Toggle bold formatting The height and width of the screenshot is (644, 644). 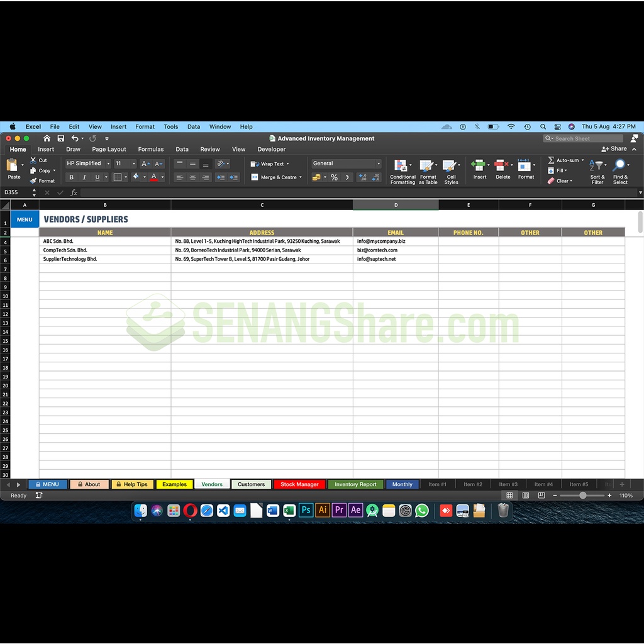71,177
